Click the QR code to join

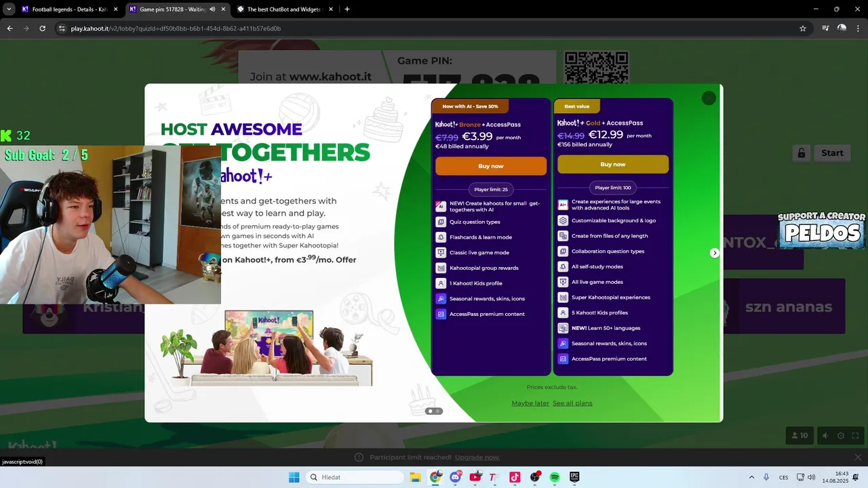[x=597, y=68]
